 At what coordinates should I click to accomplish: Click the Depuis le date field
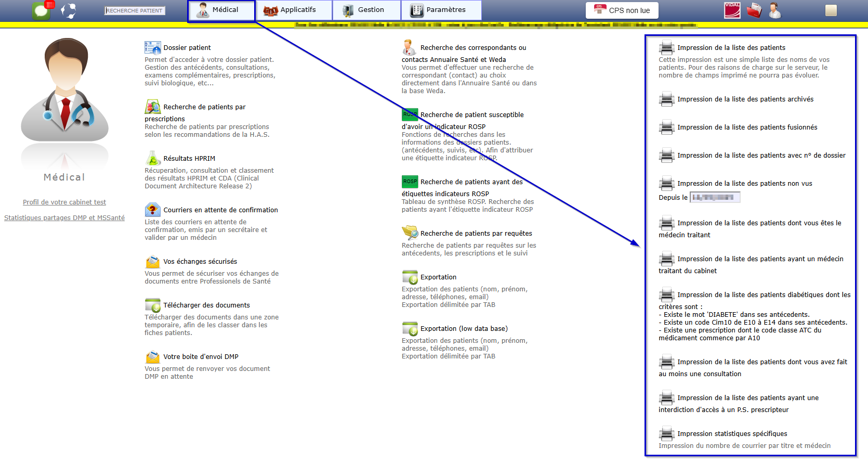click(x=715, y=197)
